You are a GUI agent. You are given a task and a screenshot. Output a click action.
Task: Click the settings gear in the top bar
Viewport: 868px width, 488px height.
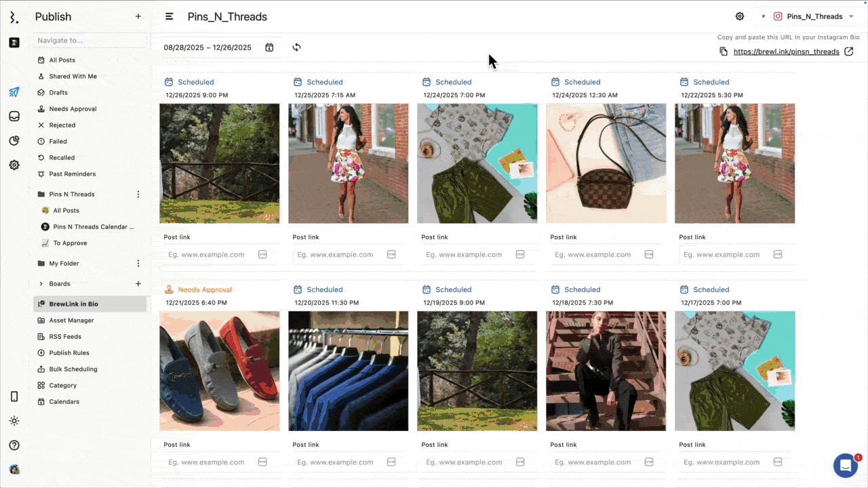coord(740,16)
